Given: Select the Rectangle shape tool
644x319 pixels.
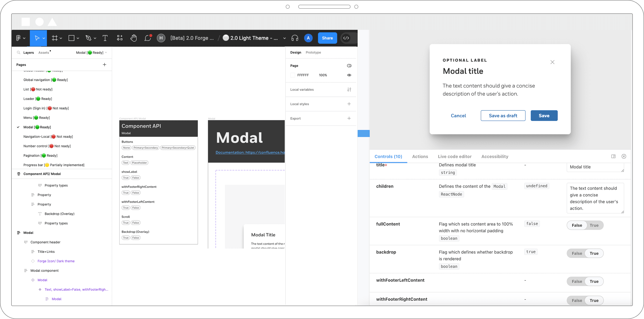Looking at the screenshot, I should [x=71, y=38].
